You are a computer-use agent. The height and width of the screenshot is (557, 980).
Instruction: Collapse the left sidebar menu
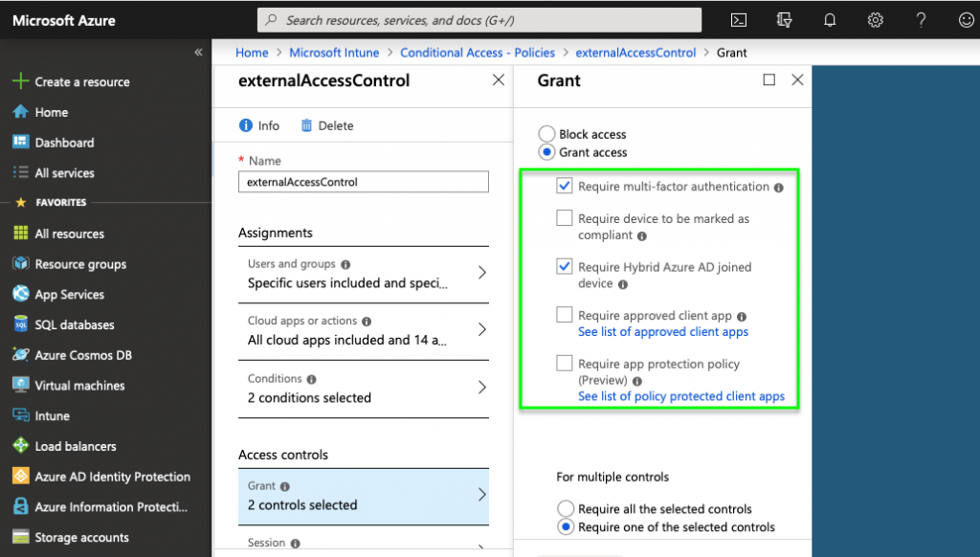(198, 53)
